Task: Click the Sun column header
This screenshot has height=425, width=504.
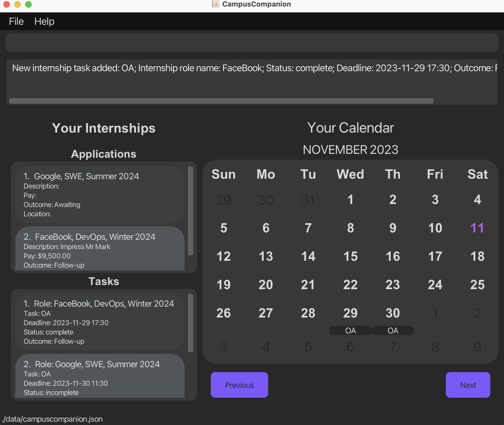Action: click(224, 174)
